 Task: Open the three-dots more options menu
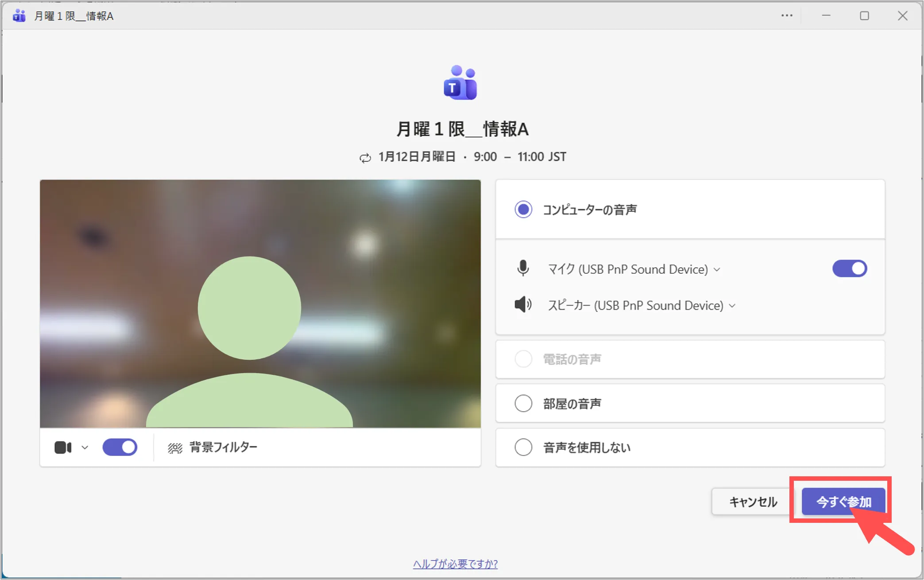click(787, 16)
